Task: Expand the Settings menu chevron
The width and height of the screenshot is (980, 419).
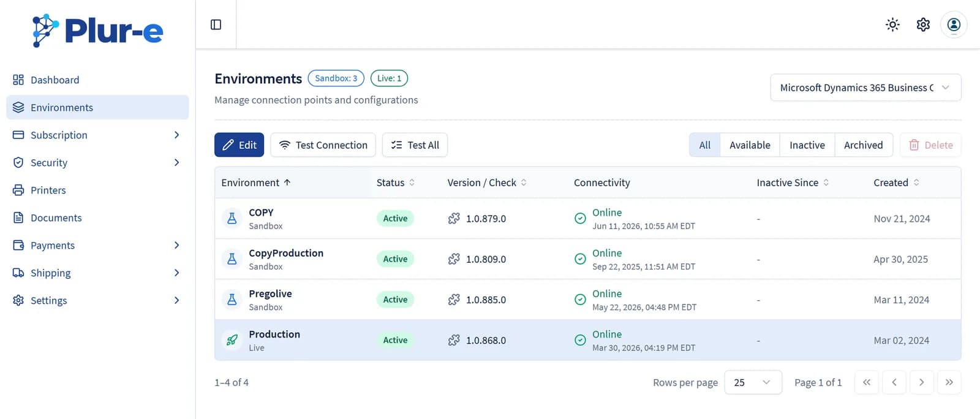Action: click(x=176, y=300)
